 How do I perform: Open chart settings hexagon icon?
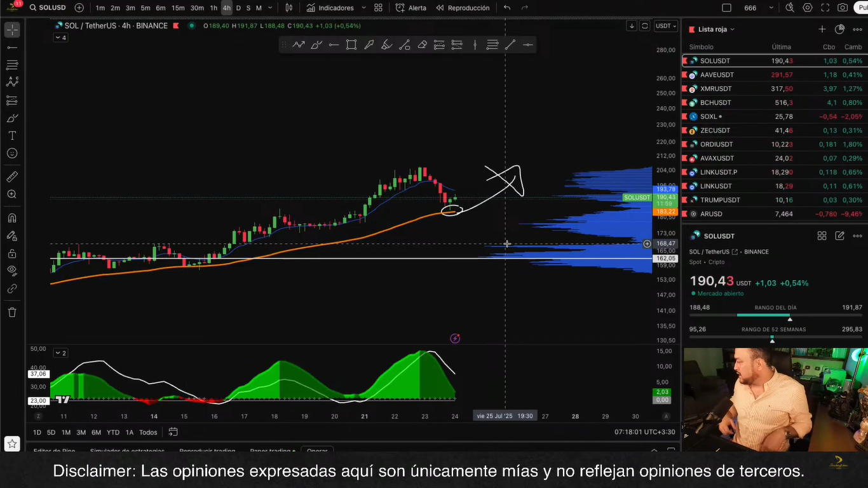click(808, 8)
